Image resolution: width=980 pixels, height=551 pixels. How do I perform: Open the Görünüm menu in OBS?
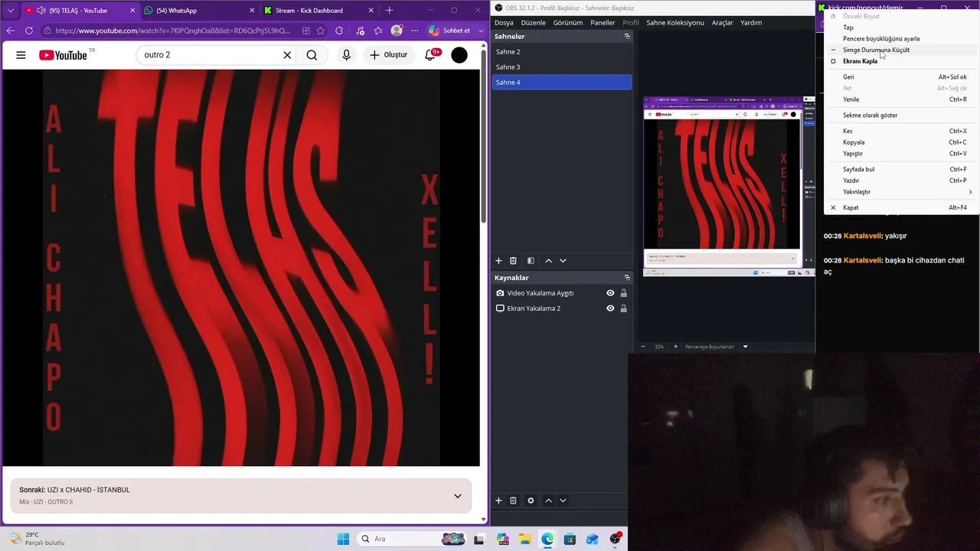pos(568,23)
